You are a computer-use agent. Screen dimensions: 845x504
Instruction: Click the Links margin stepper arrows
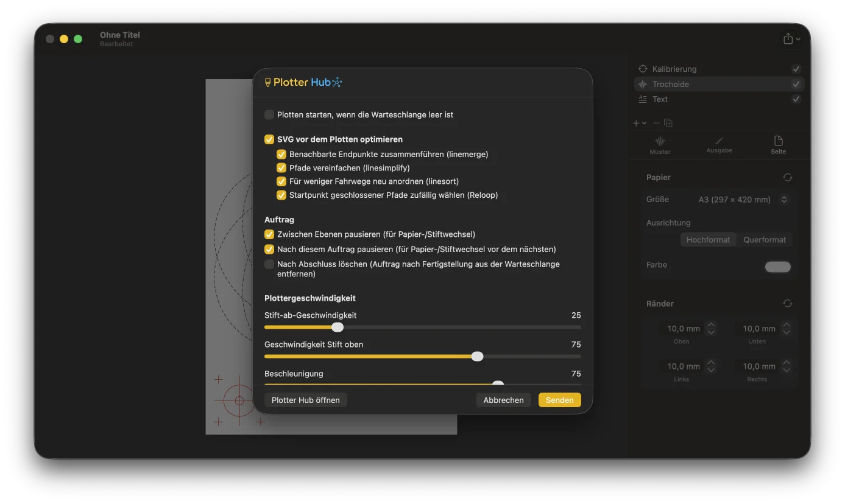click(x=711, y=366)
